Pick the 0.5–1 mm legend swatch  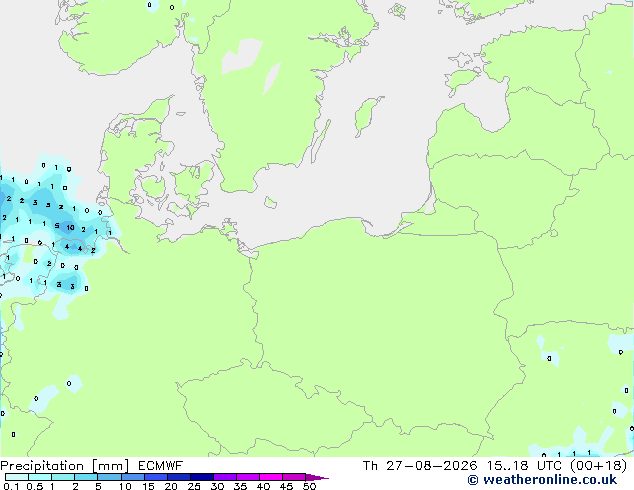click(x=40, y=477)
